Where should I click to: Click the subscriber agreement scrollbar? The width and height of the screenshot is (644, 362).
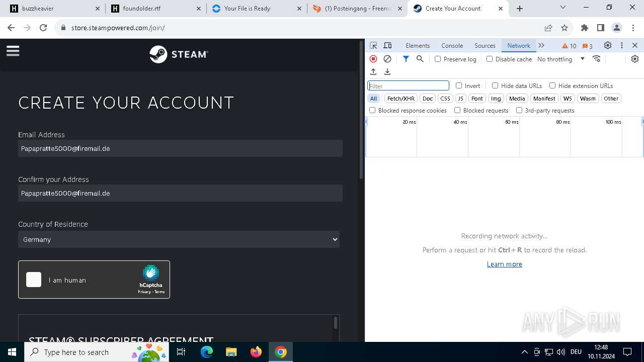click(336, 322)
